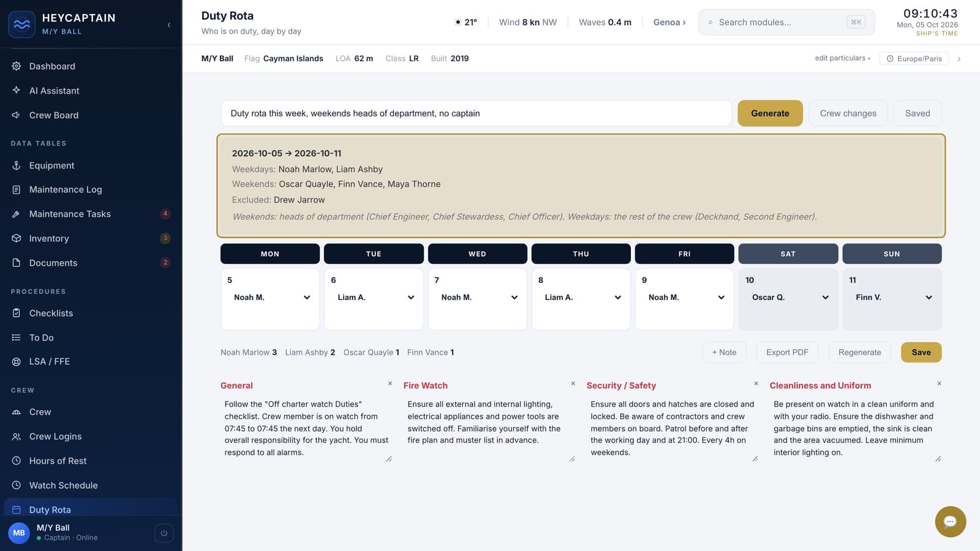The width and height of the screenshot is (980, 551).
Task: Click the Regenerate button
Action: 859,352
